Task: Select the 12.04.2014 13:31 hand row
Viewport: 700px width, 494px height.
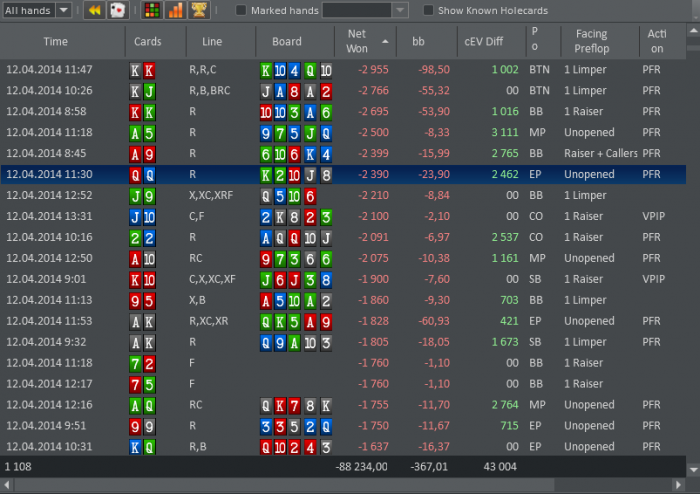Action: (x=343, y=216)
